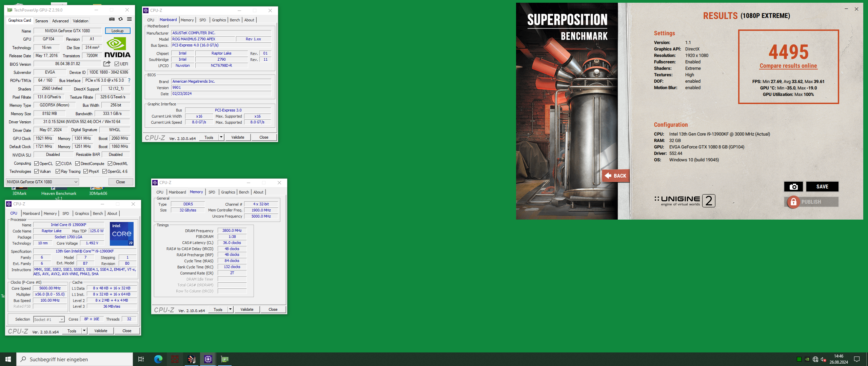The image size is (868, 366).
Task: Open the notification center icon
Action: point(857,359)
